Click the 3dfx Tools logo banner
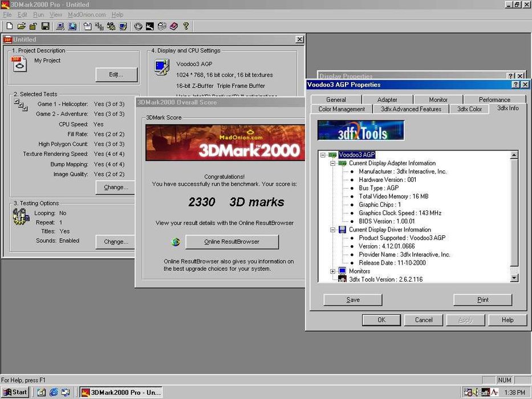532x399 pixels. click(361, 131)
